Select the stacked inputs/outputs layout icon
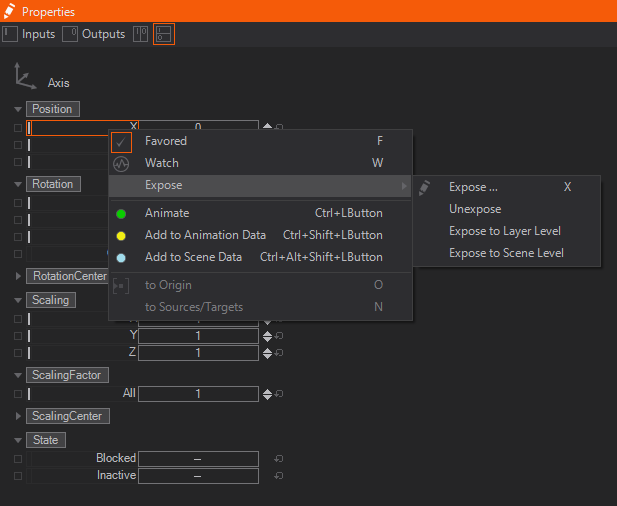 163,34
